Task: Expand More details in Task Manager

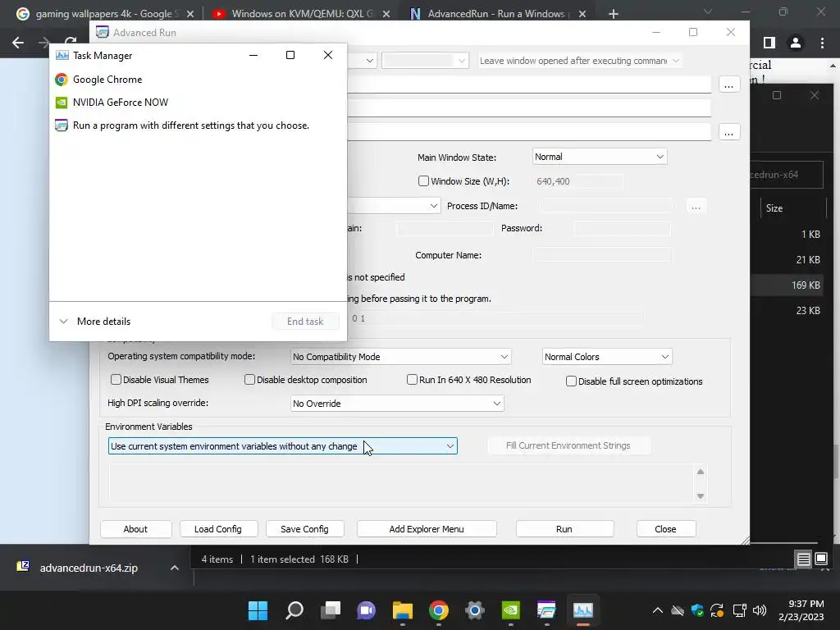Action: point(95,322)
